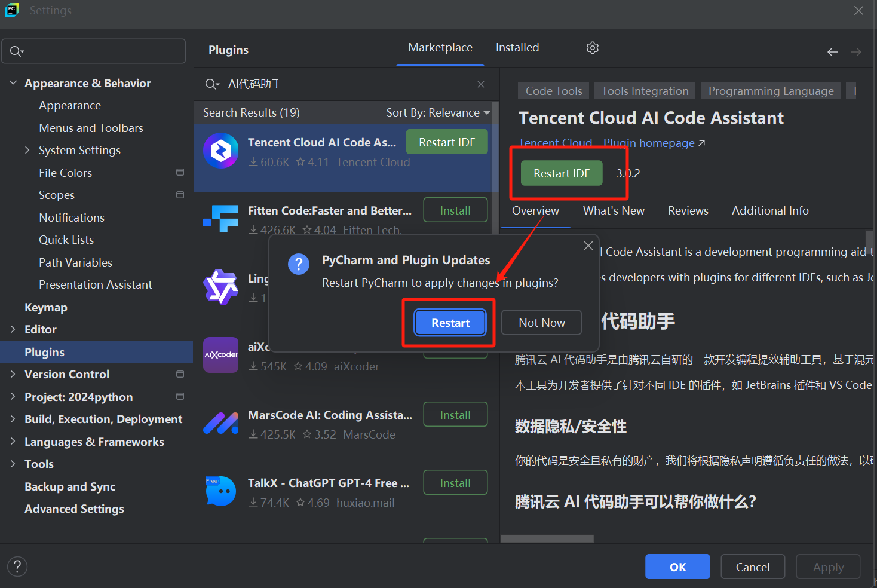Close the PyCharm and Plugin Updates dialog
The height and width of the screenshot is (588, 877).
588,246
